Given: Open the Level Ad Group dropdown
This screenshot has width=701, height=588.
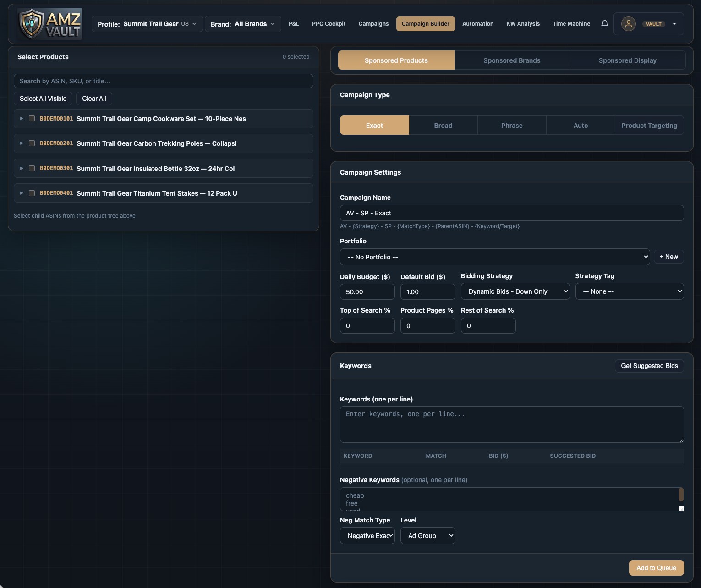Looking at the screenshot, I should [x=427, y=536].
